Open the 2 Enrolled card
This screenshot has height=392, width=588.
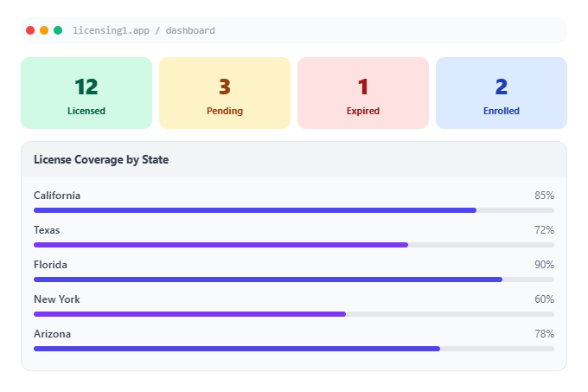point(502,93)
